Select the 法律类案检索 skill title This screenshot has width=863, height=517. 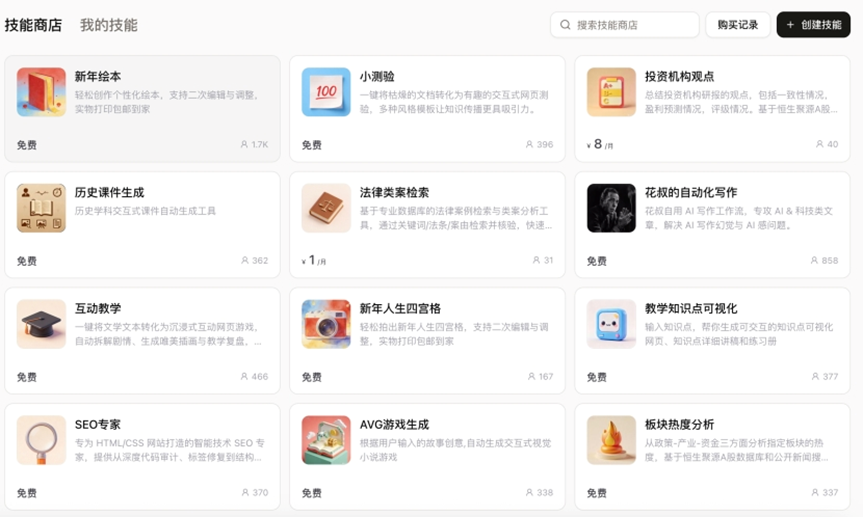(x=394, y=193)
